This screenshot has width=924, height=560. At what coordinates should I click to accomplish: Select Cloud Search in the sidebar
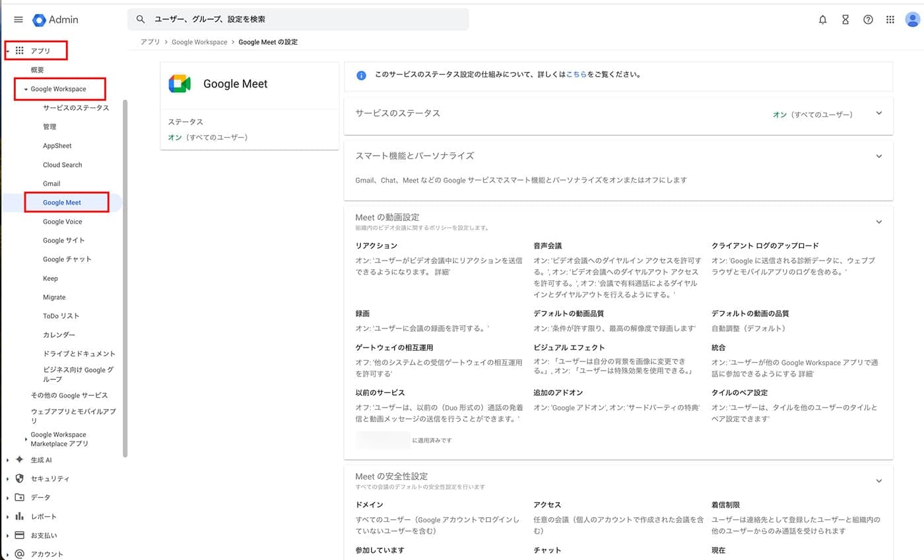pyautogui.click(x=63, y=165)
